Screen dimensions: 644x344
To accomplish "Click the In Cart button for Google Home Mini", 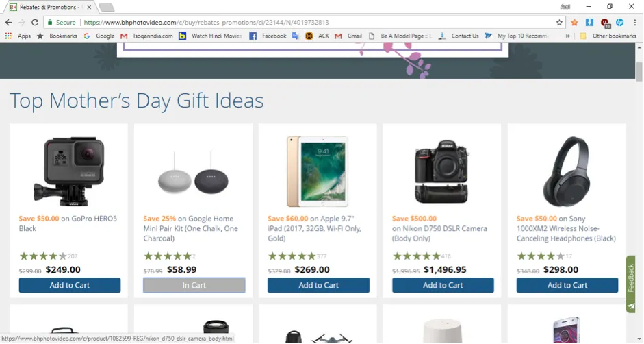I will (194, 285).
